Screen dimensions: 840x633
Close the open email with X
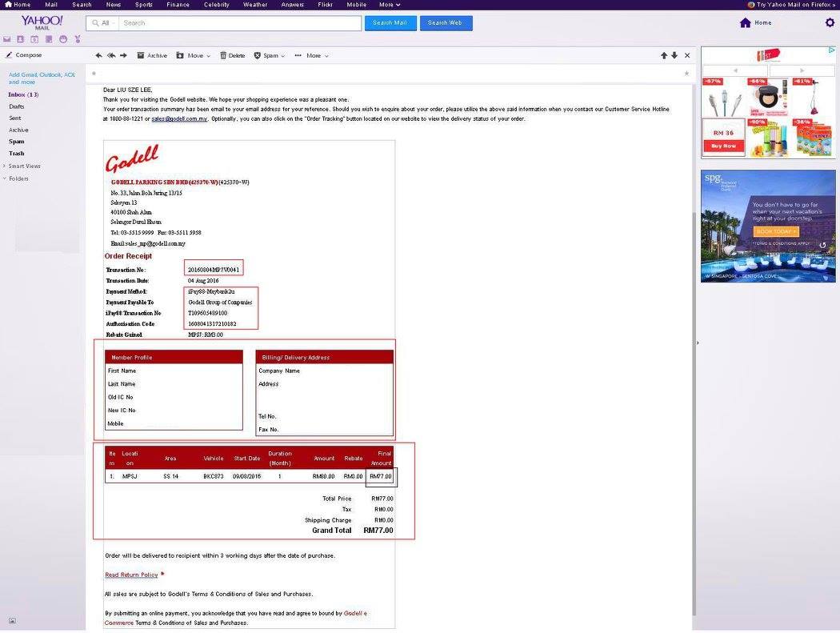[x=687, y=55]
